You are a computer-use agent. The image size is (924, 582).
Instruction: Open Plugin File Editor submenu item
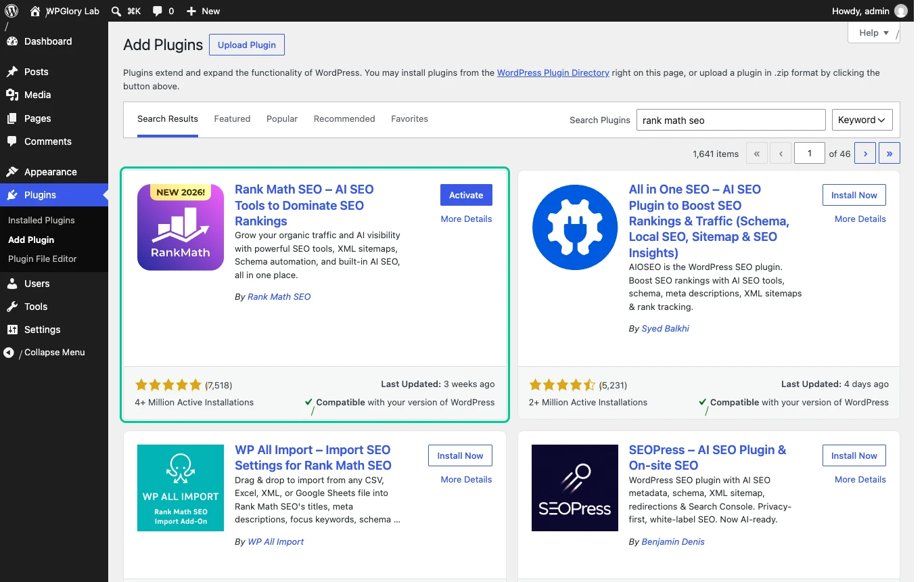43,259
